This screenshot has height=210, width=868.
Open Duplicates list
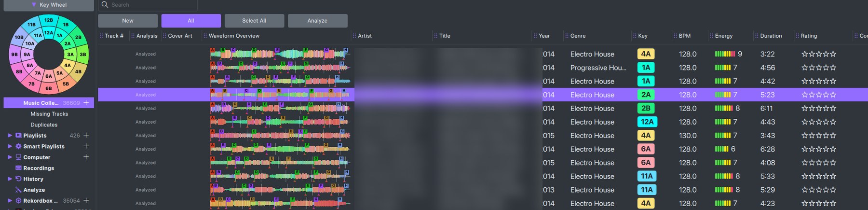point(44,125)
